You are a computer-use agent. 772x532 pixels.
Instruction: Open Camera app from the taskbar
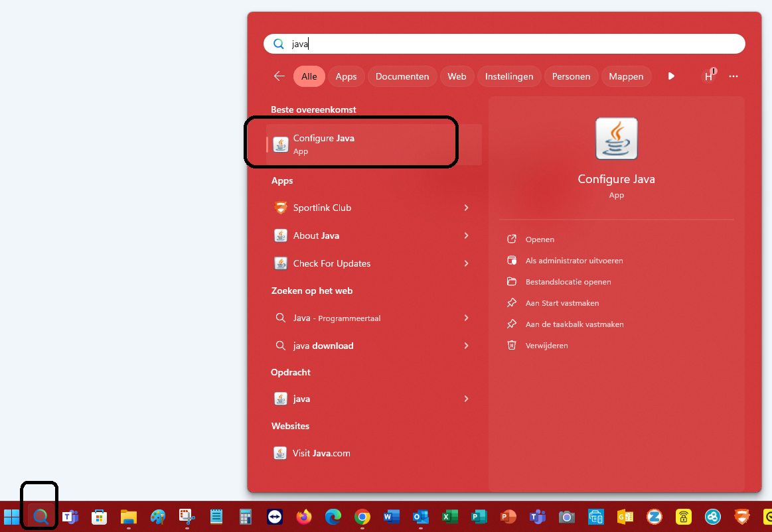tap(567, 517)
